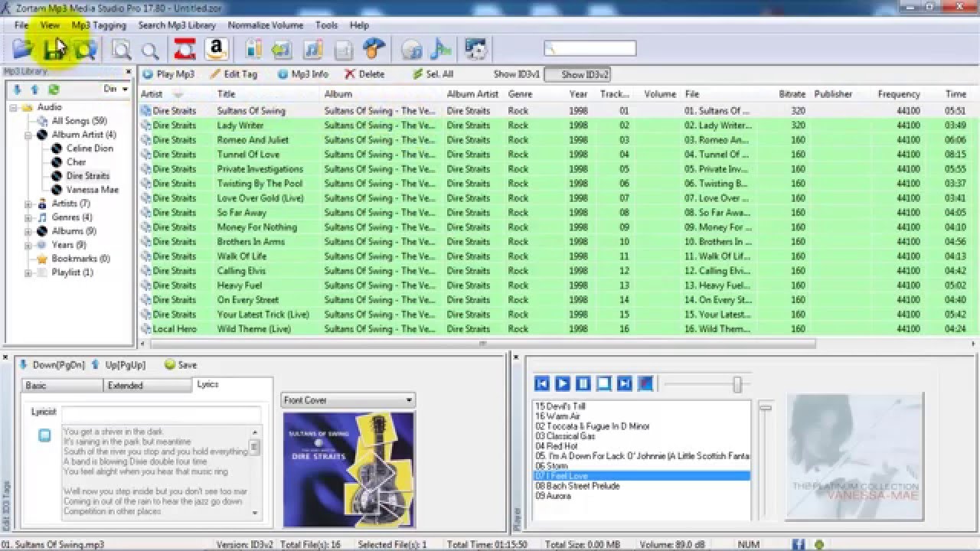Click the player seek slider handle

point(737,384)
